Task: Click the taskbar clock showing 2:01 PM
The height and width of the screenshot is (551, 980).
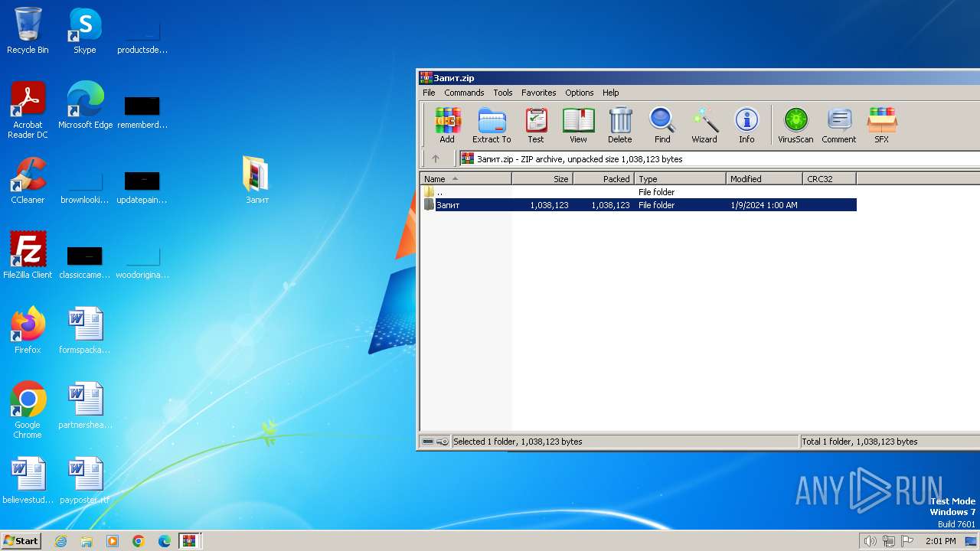Action: pyautogui.click(x=940, y=541)
